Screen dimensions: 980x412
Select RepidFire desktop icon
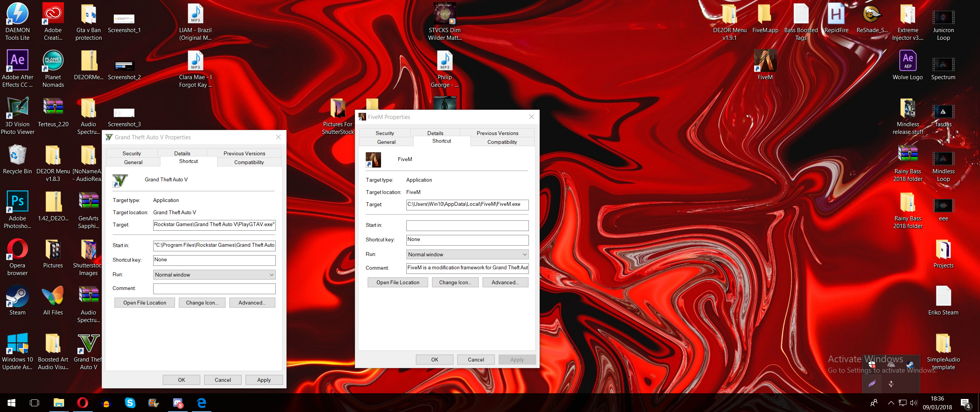point(836,17)
